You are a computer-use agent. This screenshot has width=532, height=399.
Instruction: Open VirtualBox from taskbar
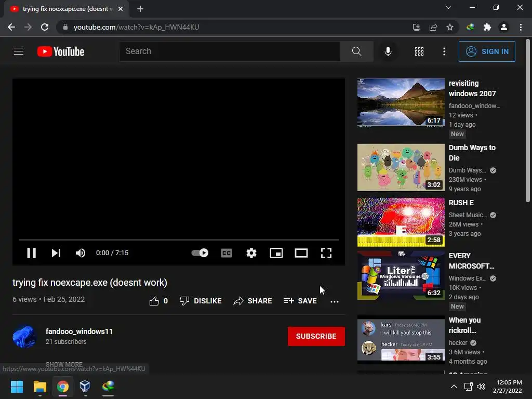pyautogui.click(x=85, y=387)
